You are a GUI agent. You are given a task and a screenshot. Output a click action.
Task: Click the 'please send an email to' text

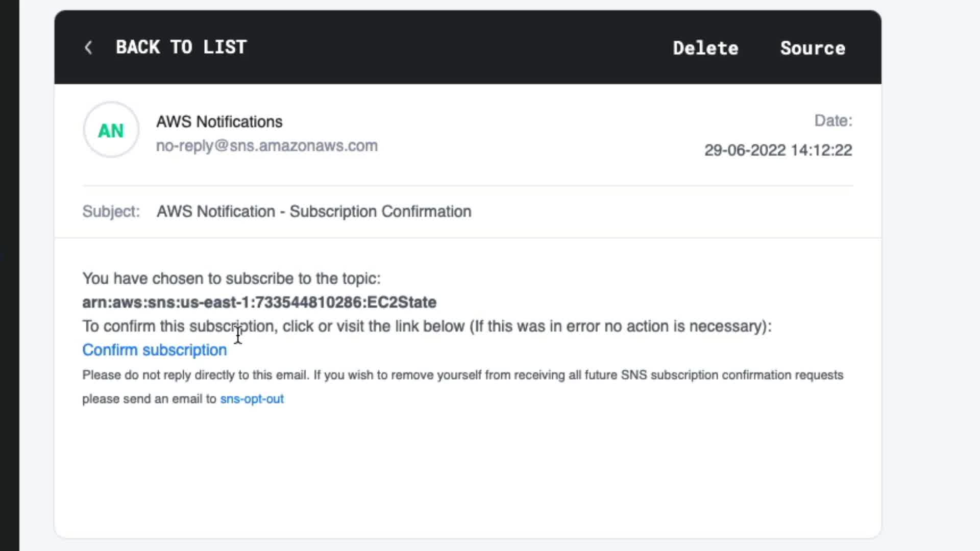150,399
